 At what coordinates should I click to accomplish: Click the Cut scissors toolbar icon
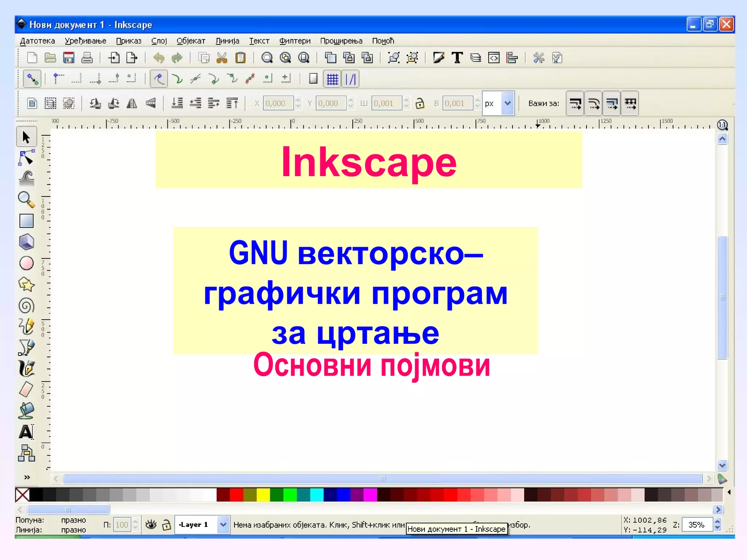(222, 58)
